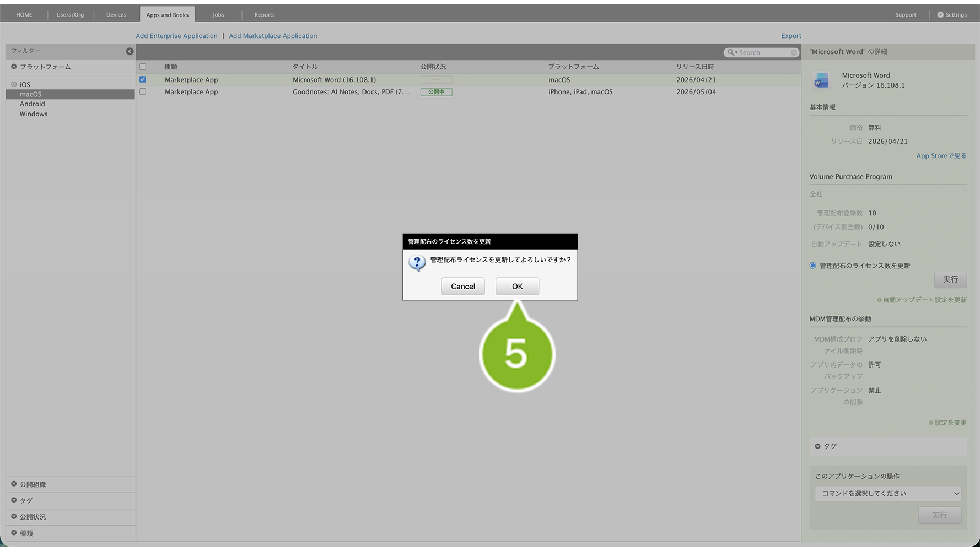This screenshot has height=551, width=980.
Task: Uncheck the Microsoft Word row checkbox
Action: pyautogui.click(x=143, y=79)
